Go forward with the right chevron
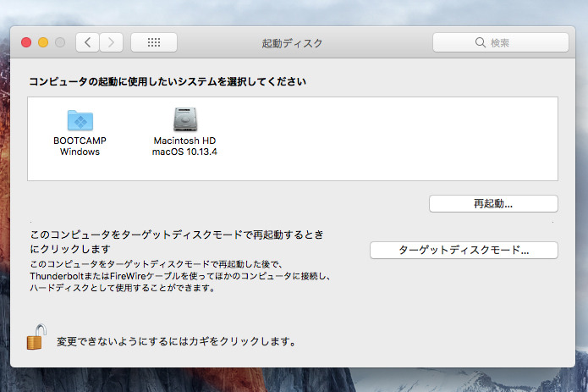This screenshot has width=588, height=392. tap(112, 42)
